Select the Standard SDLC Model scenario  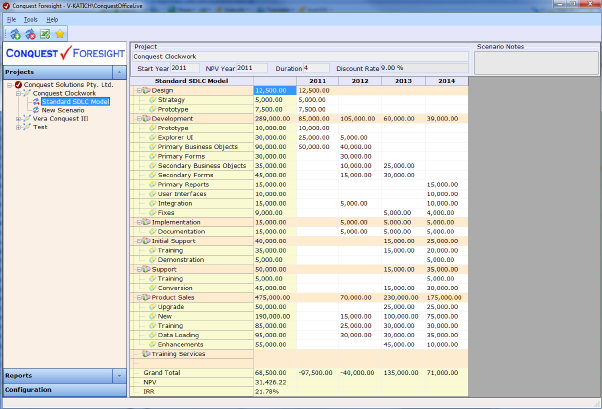click(x=76, y=101)
